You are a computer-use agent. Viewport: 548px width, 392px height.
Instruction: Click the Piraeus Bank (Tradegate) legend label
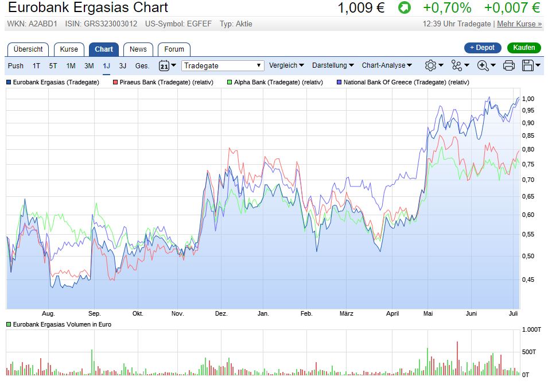(166, 82)
